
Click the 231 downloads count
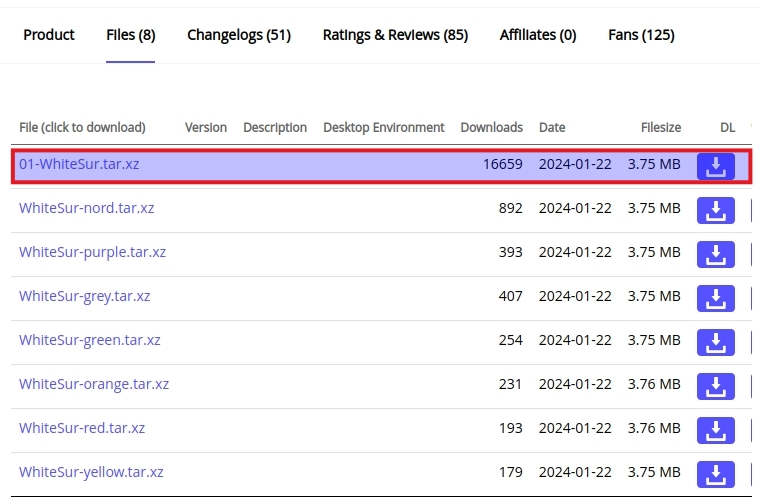(x=510, y=384)
